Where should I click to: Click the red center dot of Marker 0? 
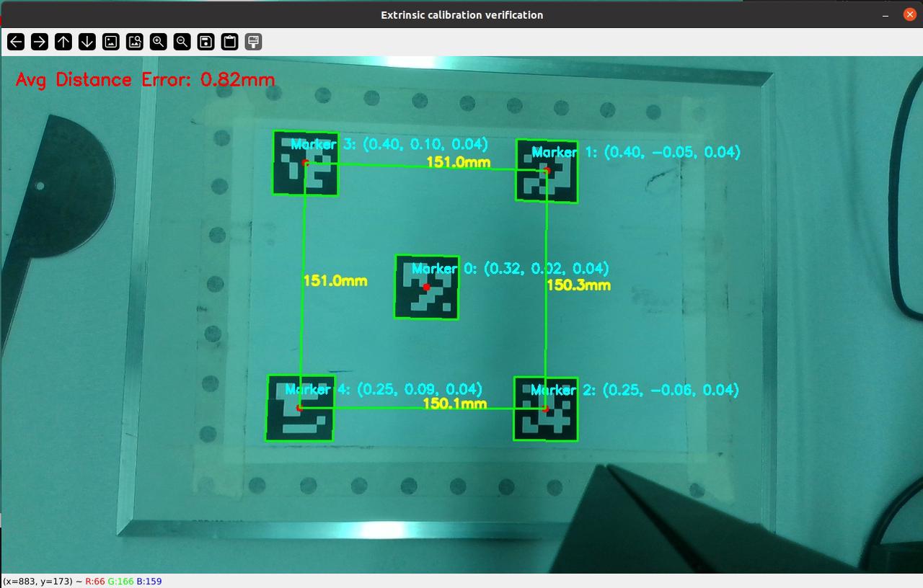[426, 287]
